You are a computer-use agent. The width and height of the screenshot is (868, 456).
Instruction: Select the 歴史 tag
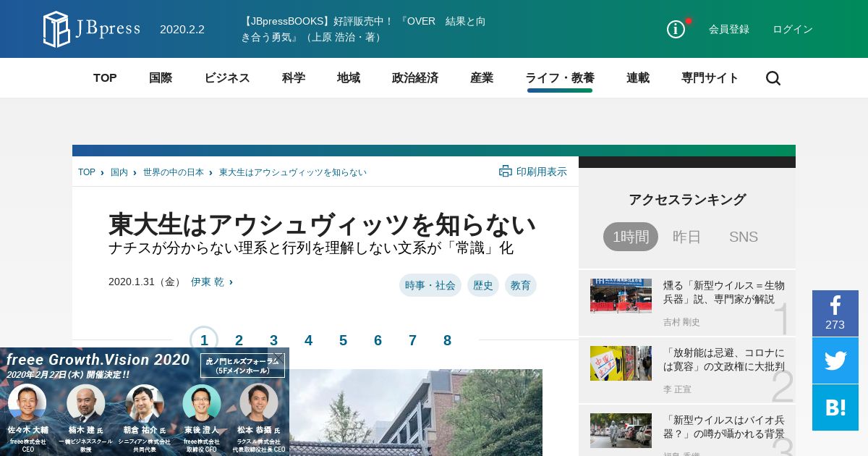click(x=483, y=285)
